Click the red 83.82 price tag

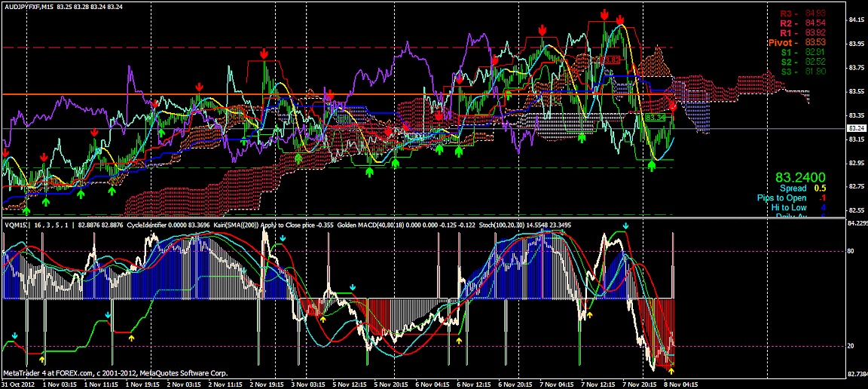coord(609,60)
